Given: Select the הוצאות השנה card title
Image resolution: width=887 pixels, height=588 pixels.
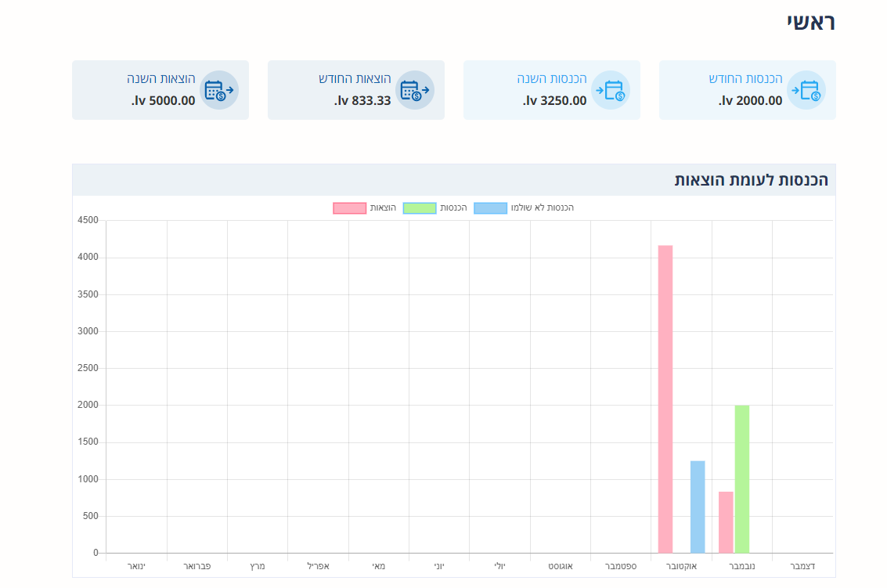Looking at the screenshot, I should (x=160, y=79).
